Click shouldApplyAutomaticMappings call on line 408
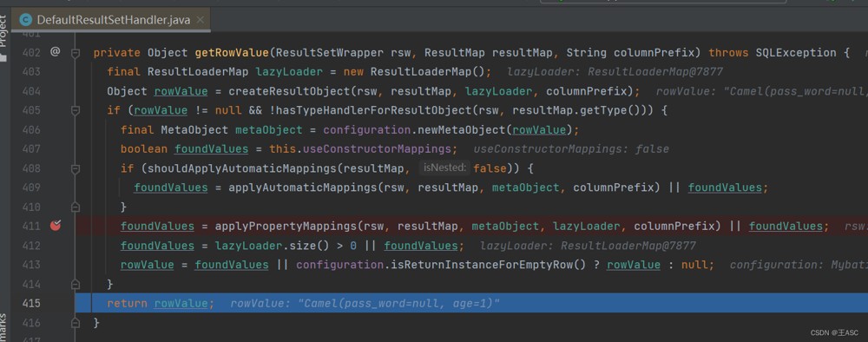This screenshot has height=342, width=868. click(x=242, y=168)
